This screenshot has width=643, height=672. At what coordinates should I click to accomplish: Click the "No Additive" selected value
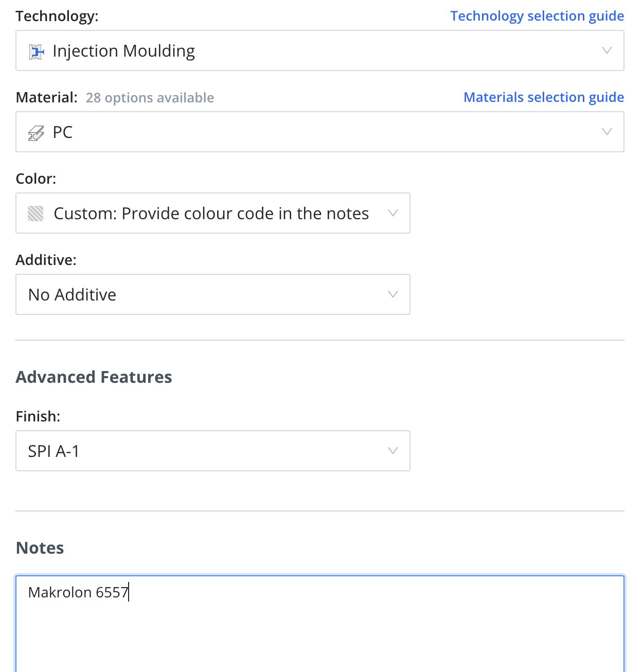73,295
